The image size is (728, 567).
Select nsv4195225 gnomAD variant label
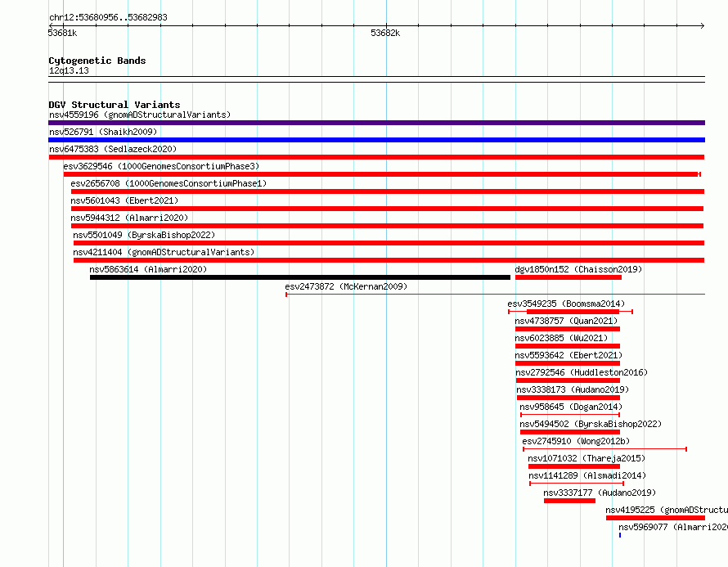[667, 510]
